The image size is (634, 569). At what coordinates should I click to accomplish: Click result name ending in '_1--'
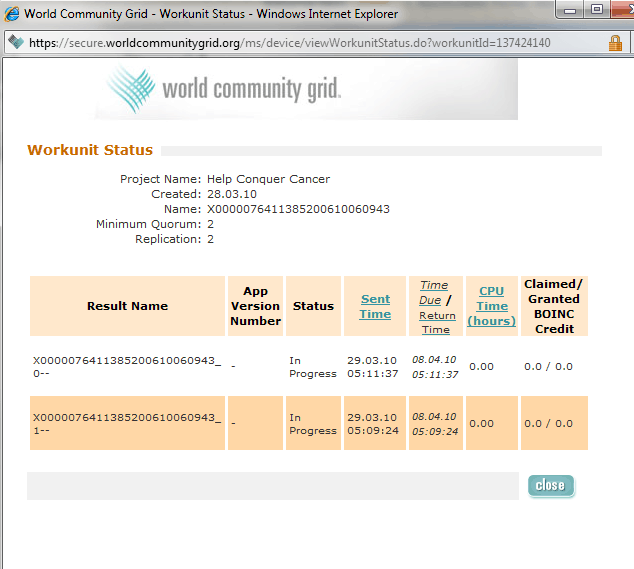[127, 424]
